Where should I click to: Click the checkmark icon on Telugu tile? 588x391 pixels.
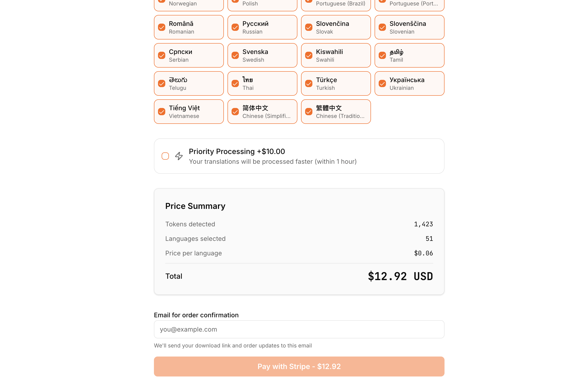[161, 83]
